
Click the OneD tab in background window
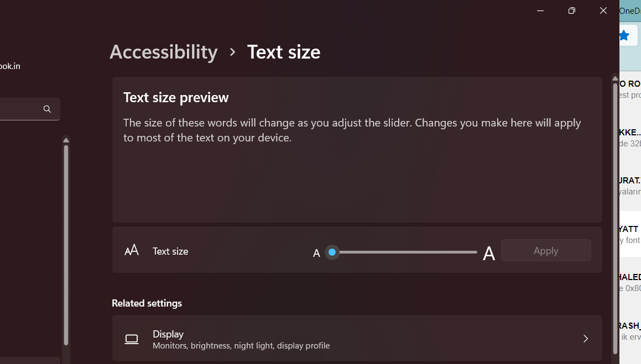pos(630,11)
